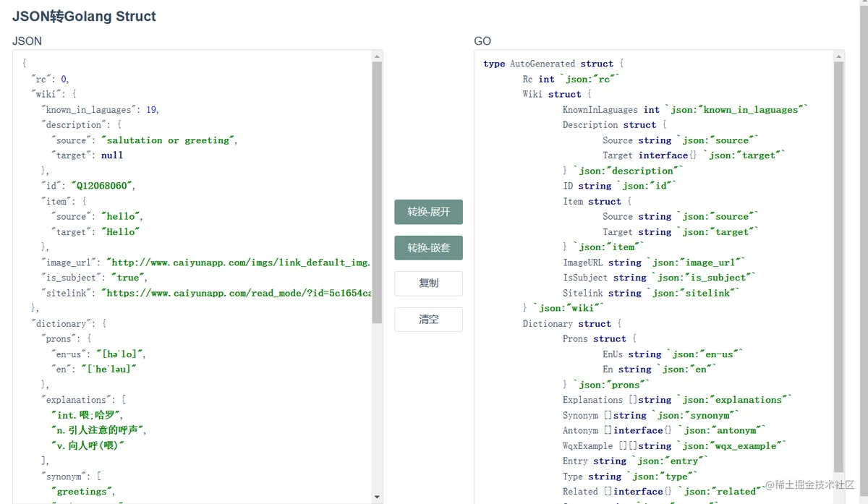Click the Go line Rc int `json:"rc"`
Screen dimensions: 868x504
coord(571,79)
